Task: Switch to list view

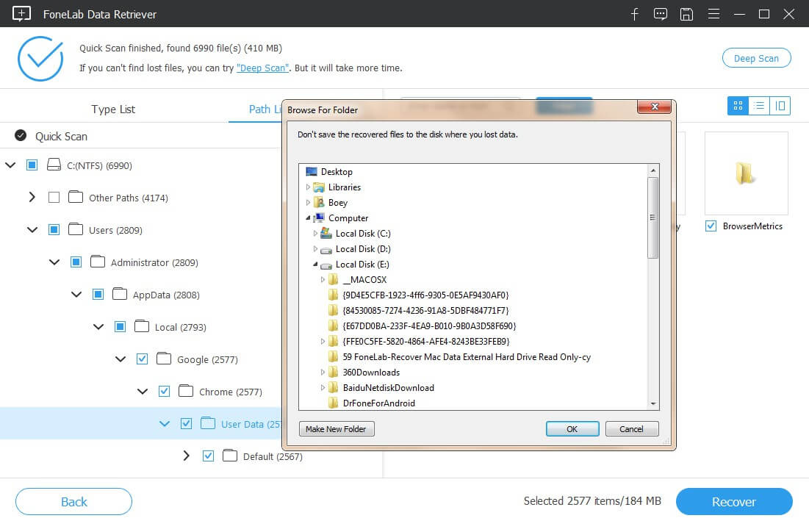Action: tap(759, 106)
